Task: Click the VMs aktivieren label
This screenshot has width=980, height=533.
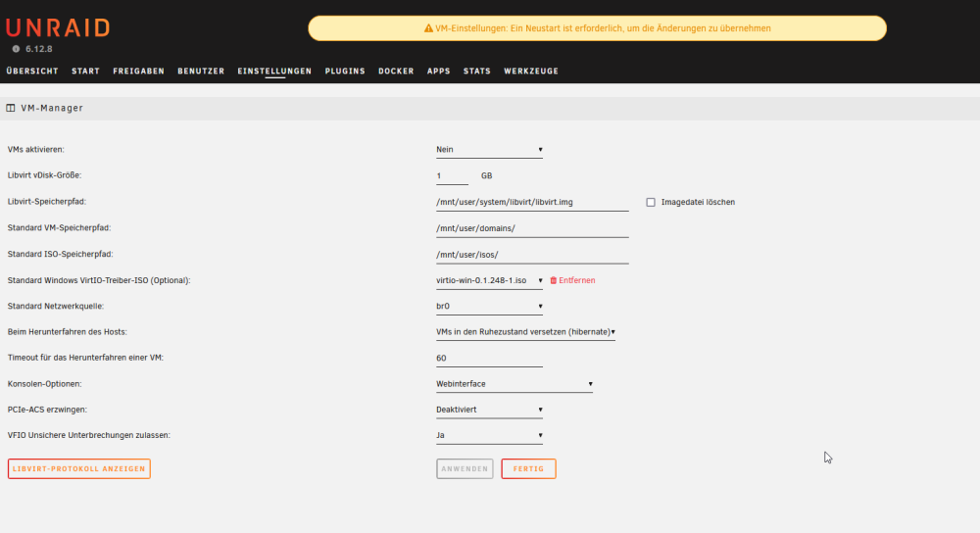Action: pos(35,150)
